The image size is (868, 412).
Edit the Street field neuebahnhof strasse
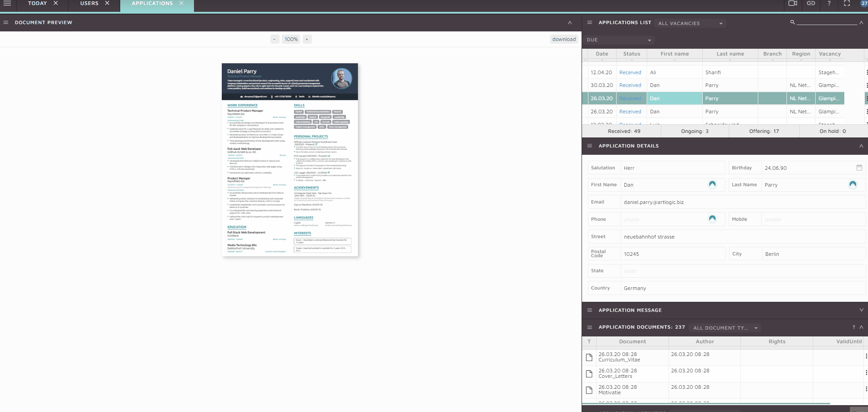tap(743, 237)
